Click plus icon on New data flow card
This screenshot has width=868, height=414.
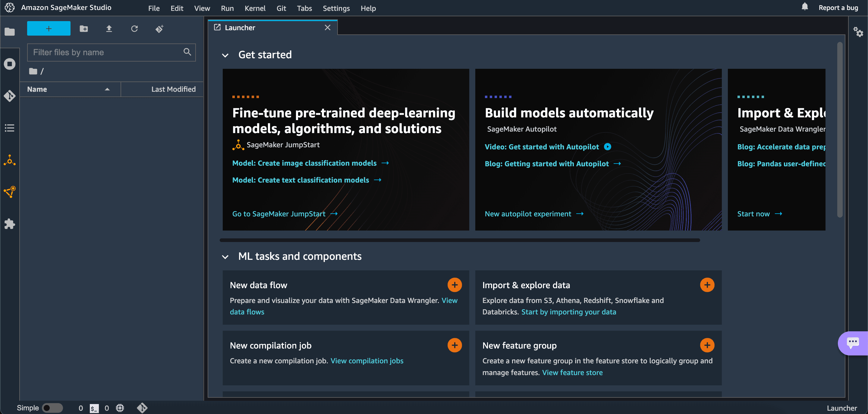point(454,285)
